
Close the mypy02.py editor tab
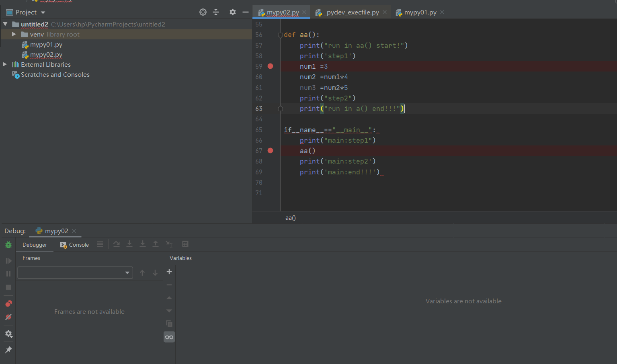305,12
